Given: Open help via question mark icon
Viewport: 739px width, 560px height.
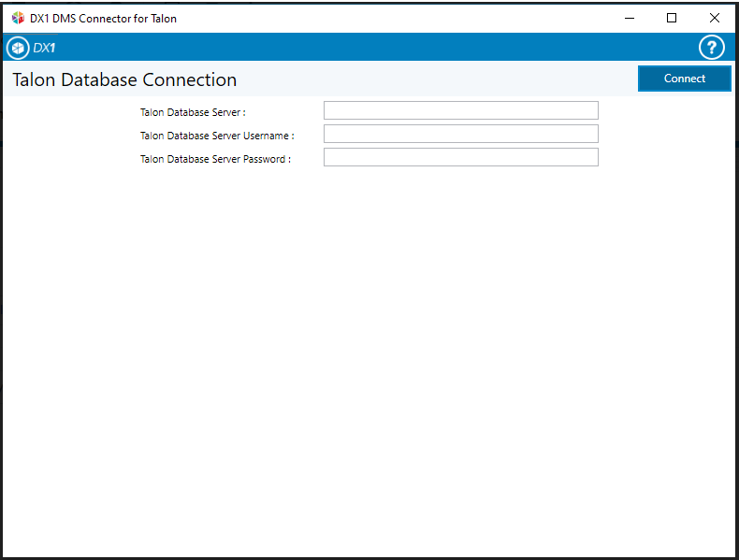Looking at the screenshot, I should tap(711, 47).
